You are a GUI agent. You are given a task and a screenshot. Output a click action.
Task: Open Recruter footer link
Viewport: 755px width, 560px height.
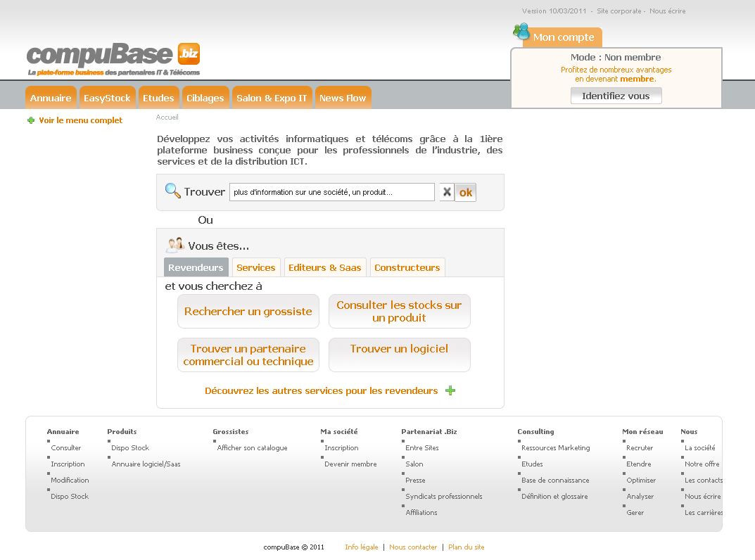tap(640, 448)
